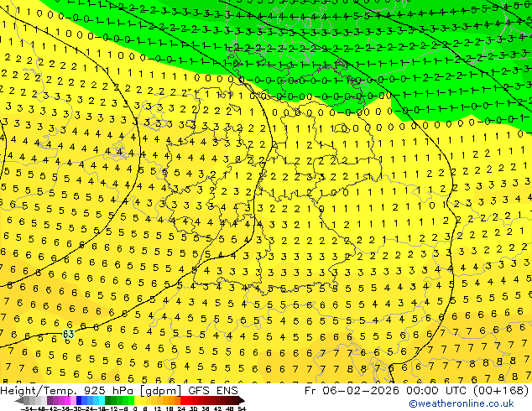Click the '12' legend scale value
Image resolution: width=532 pixels, height=411 pixels.
(158, 408)
